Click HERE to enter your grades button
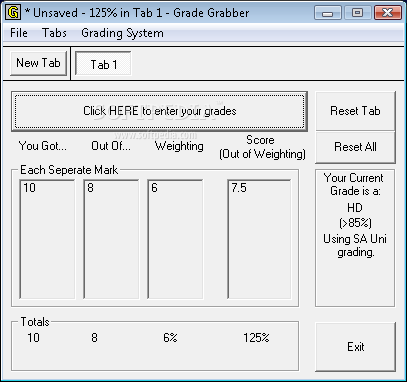The image size is (407, 382). coord(159,111)
